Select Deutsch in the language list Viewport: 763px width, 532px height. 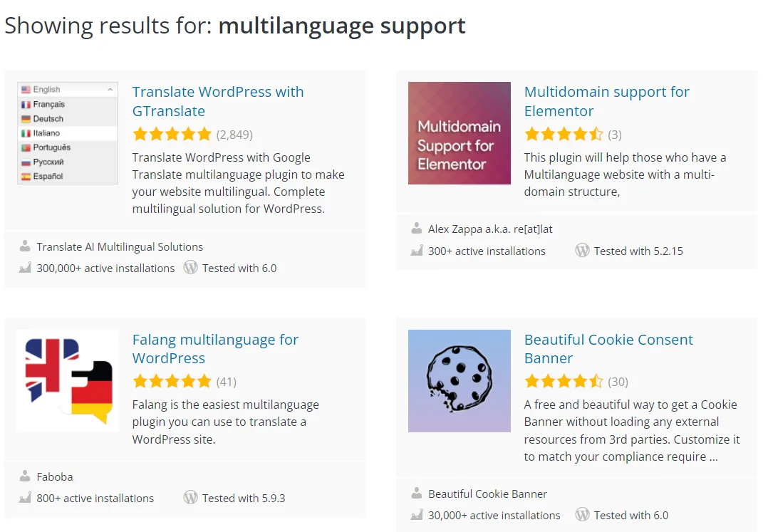tap(48, 119)
